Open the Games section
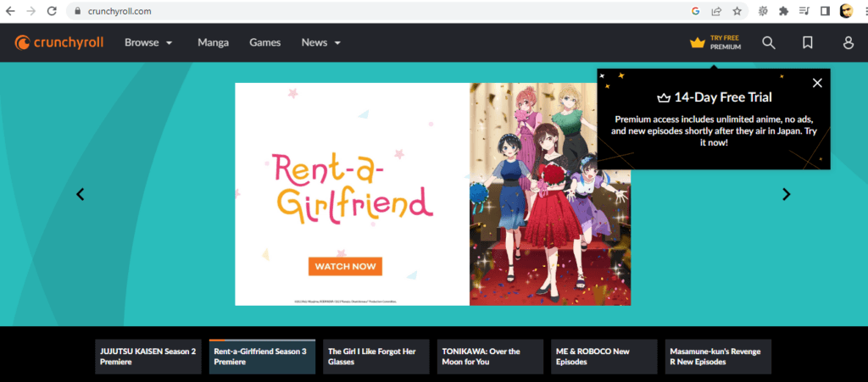Image resolution: width=868 pixels, height=382 pixels. 265,42
